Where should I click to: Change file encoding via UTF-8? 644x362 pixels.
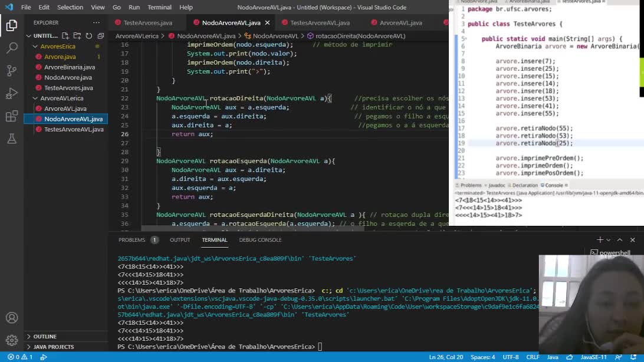(x=511, y=357)
